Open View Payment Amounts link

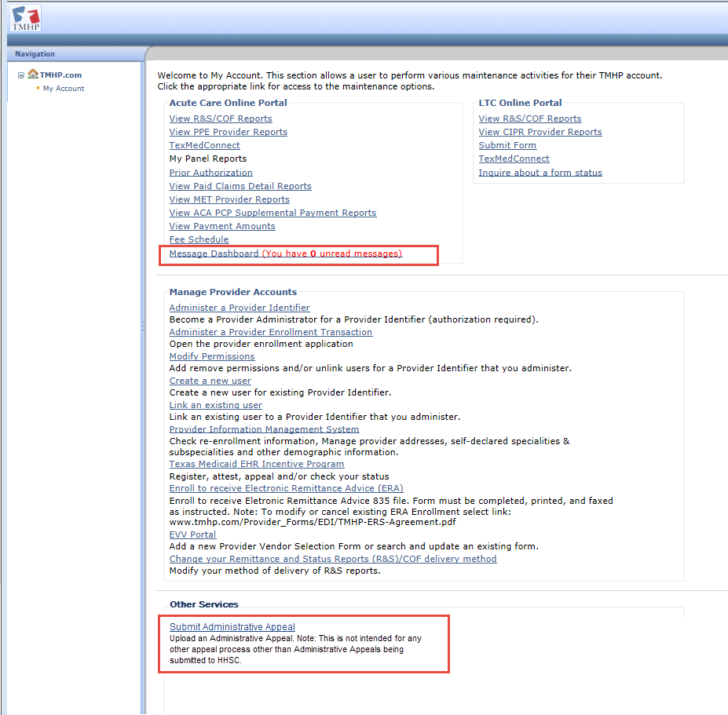[222, 226]
